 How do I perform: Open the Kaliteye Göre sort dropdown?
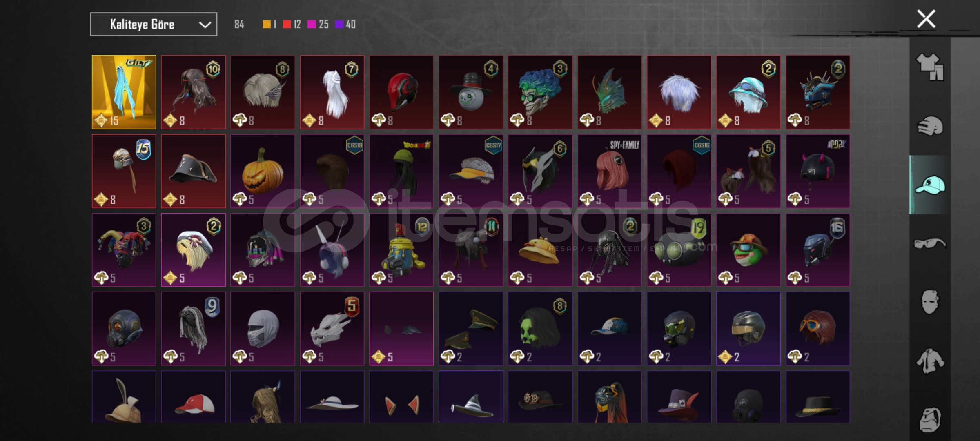pyautogui.click(x=154, y=24)
